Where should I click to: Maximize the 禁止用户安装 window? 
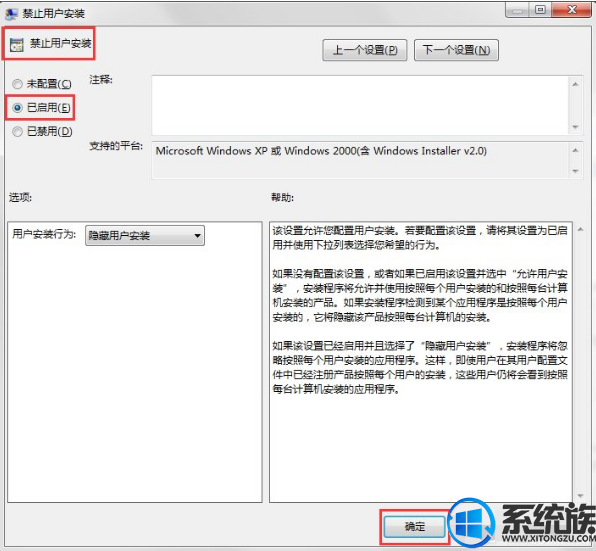[x=540, y=10]
